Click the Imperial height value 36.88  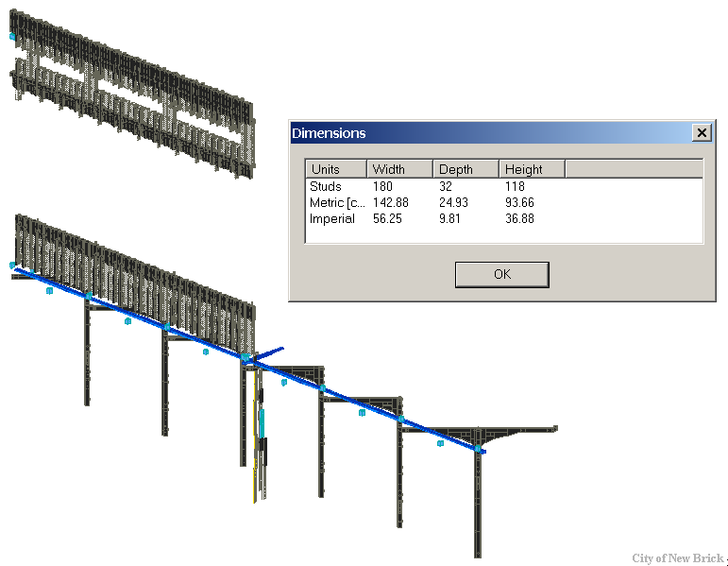click(519, 219)
